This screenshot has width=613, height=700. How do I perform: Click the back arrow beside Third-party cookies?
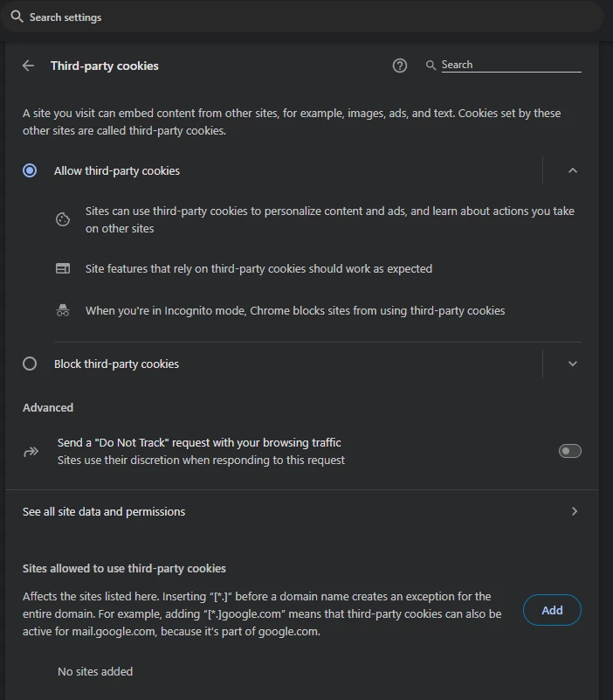tap(29, 66)
